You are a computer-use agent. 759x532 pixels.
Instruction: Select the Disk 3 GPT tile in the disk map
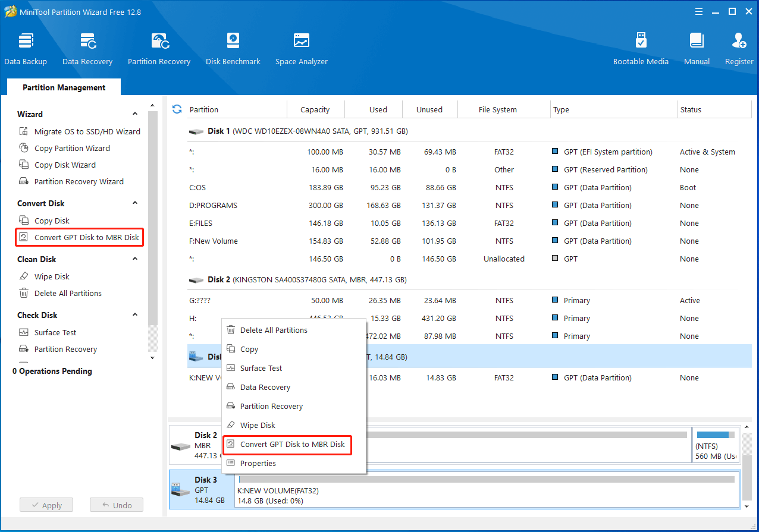click(202, 489)
